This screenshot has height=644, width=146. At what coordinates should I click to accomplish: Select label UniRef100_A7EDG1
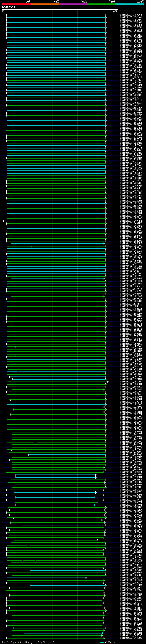click(x=131, y=555)
